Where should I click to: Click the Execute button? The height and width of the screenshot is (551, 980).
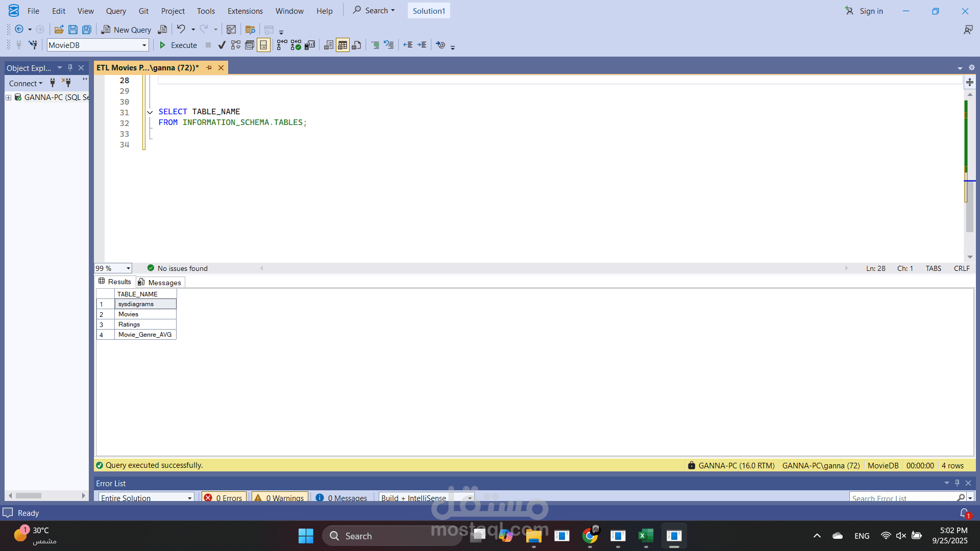pyautogui.click(x=178, y=45)
